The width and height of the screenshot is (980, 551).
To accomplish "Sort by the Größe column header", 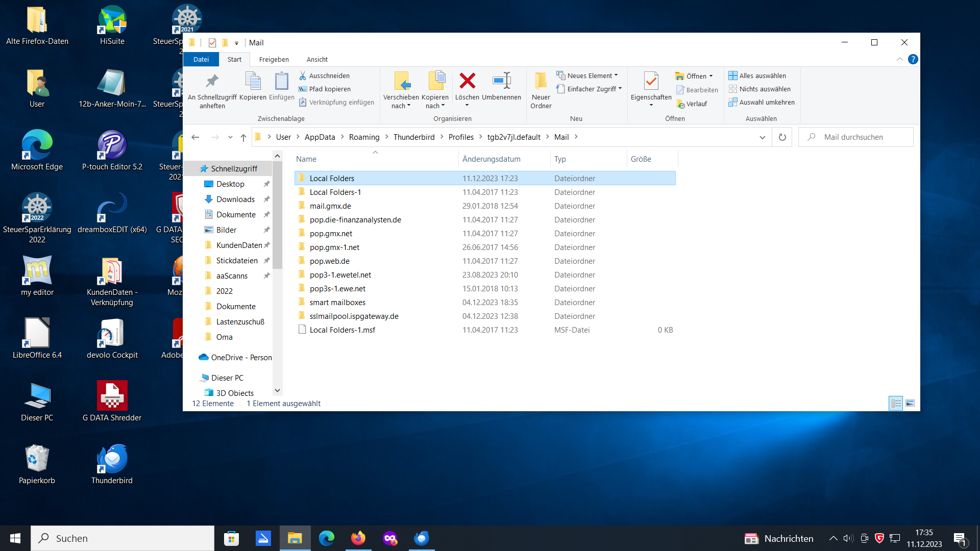I will coord(652,159).
